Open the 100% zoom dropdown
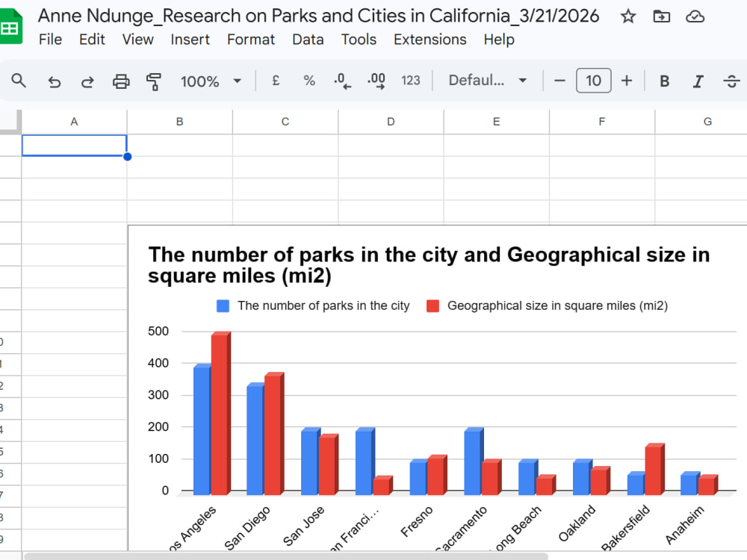Image resolution: width=747 pixels, height=560 pixels. (211, 81)
